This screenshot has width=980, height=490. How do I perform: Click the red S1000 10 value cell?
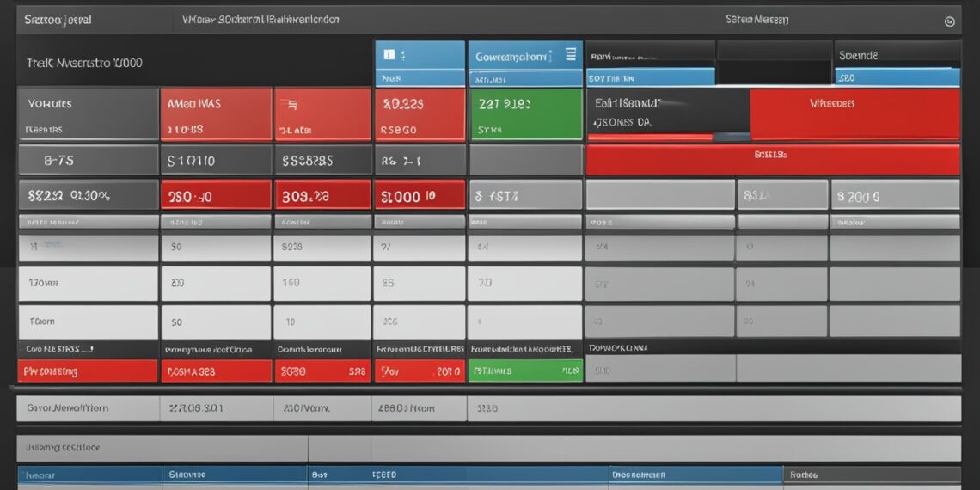pyautogui.click(x=420, y=194)
